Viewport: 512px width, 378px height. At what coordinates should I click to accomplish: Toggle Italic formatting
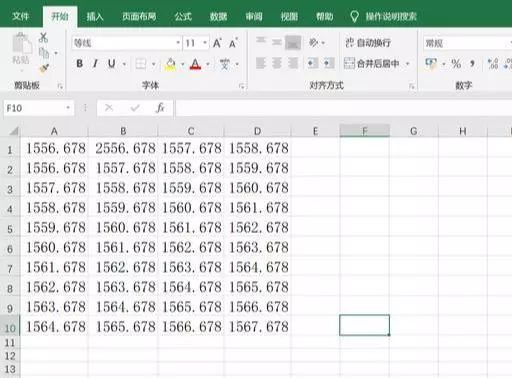95,63
